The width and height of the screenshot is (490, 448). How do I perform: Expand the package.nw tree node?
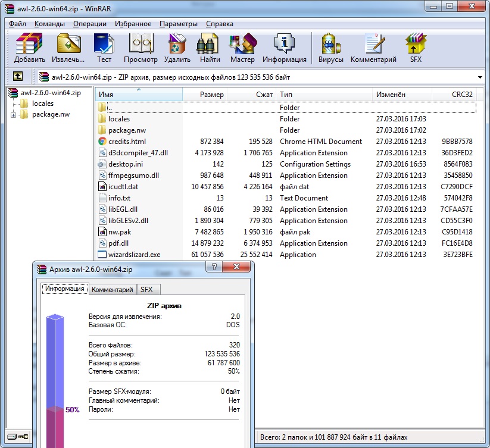pos(13,115)
